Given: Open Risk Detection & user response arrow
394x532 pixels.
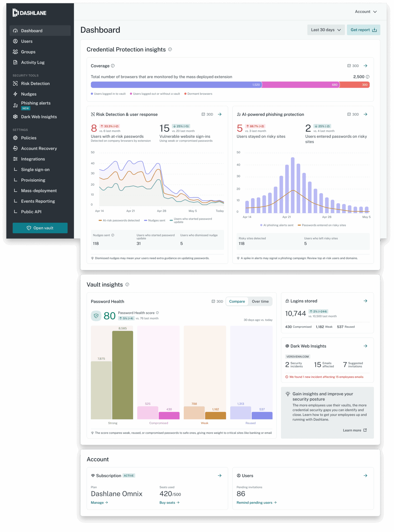Looking at the screenshot, I should 220,114.
